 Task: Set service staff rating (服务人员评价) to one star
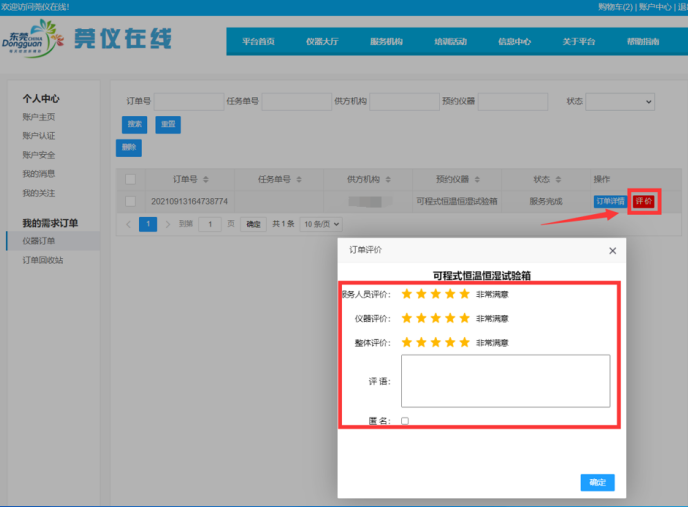point(407,294)
